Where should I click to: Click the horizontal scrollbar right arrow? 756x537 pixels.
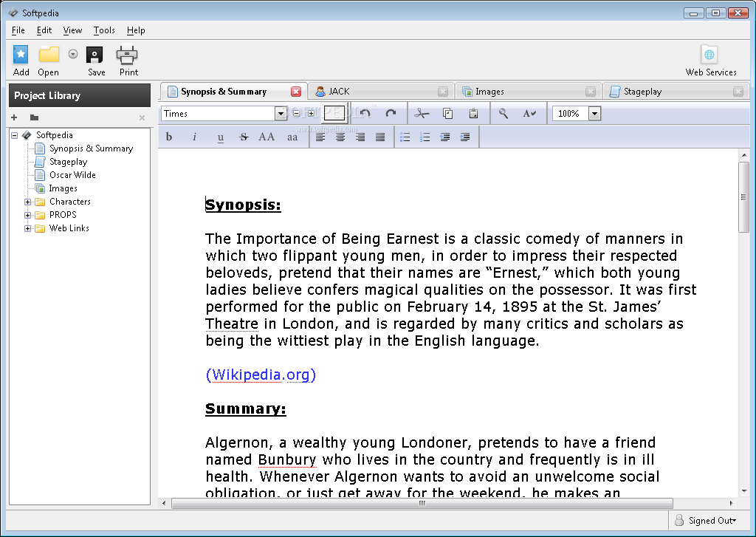731,503
